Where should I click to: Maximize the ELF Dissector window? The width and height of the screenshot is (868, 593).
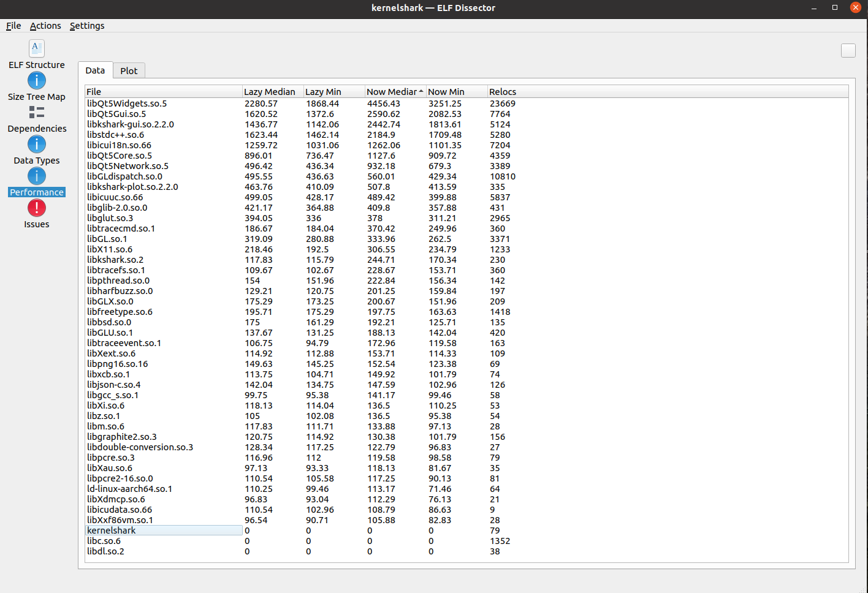coord(835,7)
